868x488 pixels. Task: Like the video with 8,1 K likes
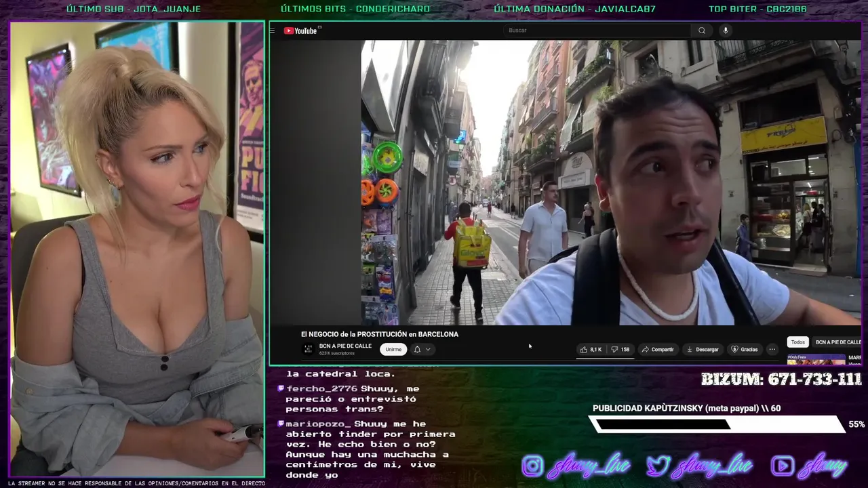click(x=591, y=350)
